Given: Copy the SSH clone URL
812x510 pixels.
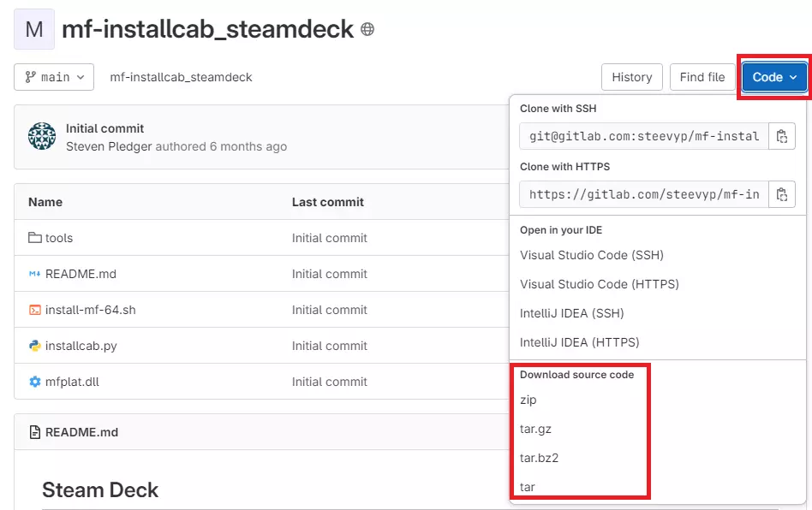Looking at the screenshot, I should click(781, 136).
